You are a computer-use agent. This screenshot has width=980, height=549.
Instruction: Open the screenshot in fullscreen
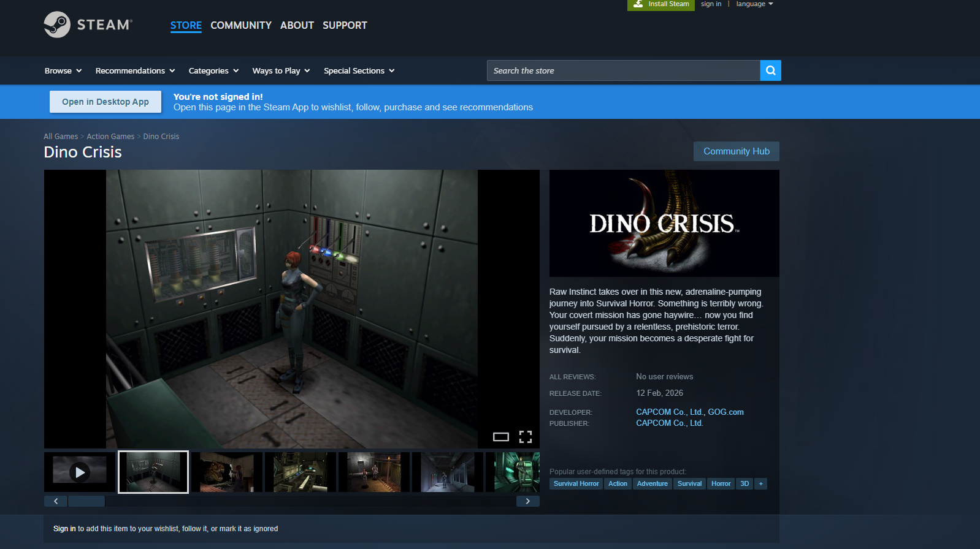pyautogui.click(x=526, y=437)
